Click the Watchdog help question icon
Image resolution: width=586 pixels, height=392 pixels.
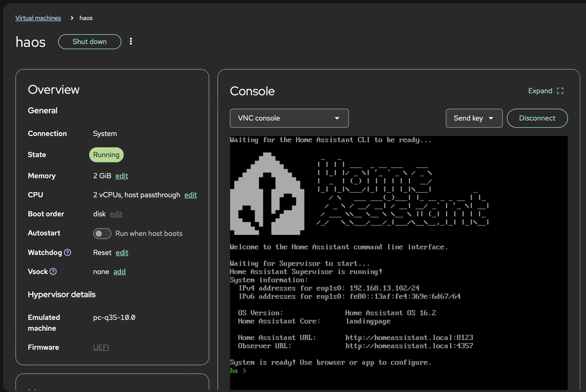pos(68,252)
